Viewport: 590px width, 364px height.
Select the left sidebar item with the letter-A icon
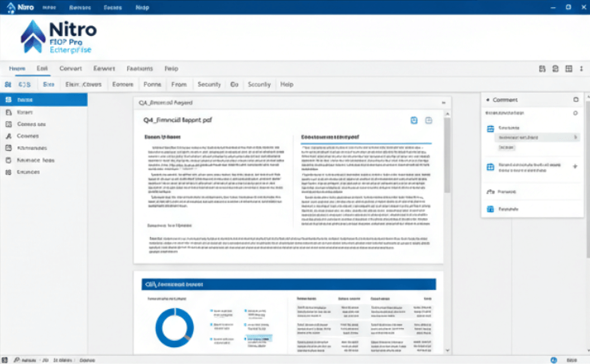pyautogui.click(x=8, y=136)
